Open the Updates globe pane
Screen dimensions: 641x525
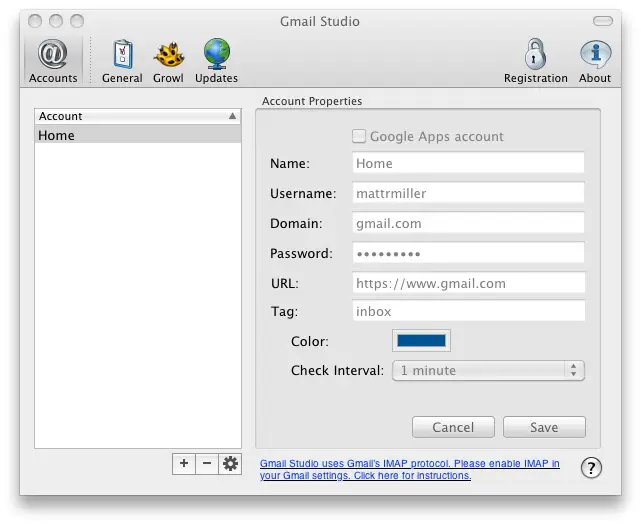[x=216, y=61]
